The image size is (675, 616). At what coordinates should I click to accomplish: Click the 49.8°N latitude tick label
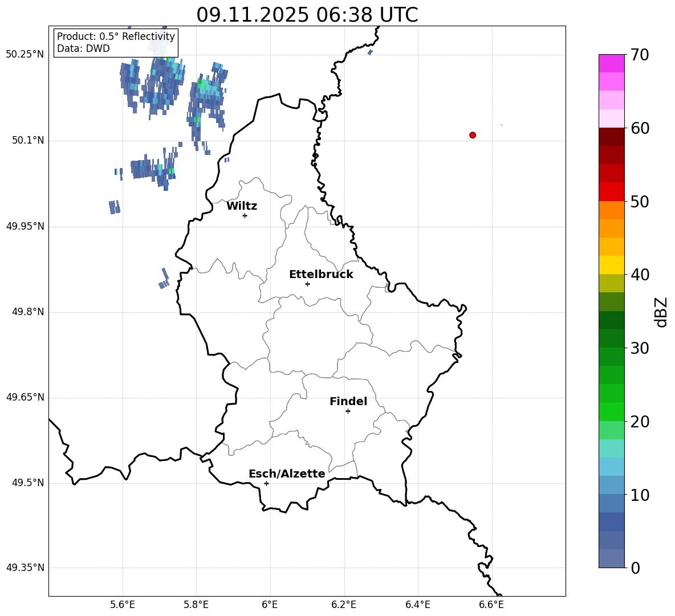(x=28, y=312)
